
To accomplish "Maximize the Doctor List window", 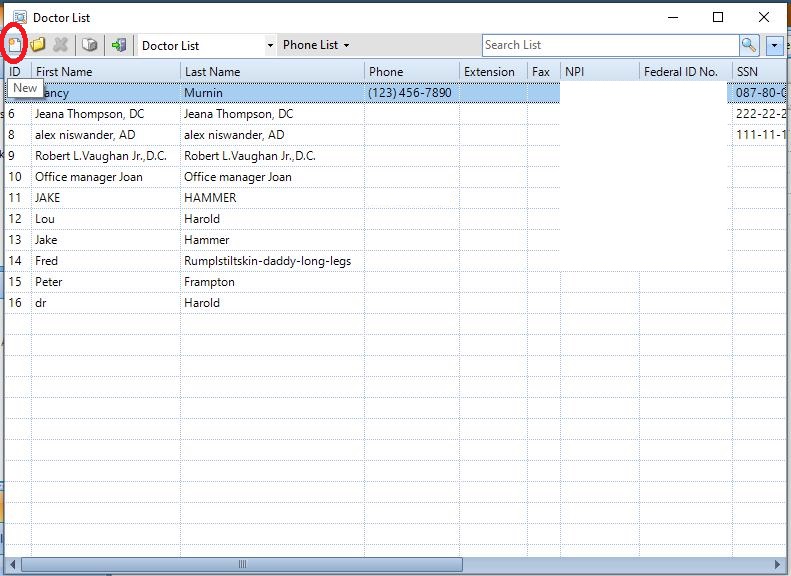I will 718,17.
